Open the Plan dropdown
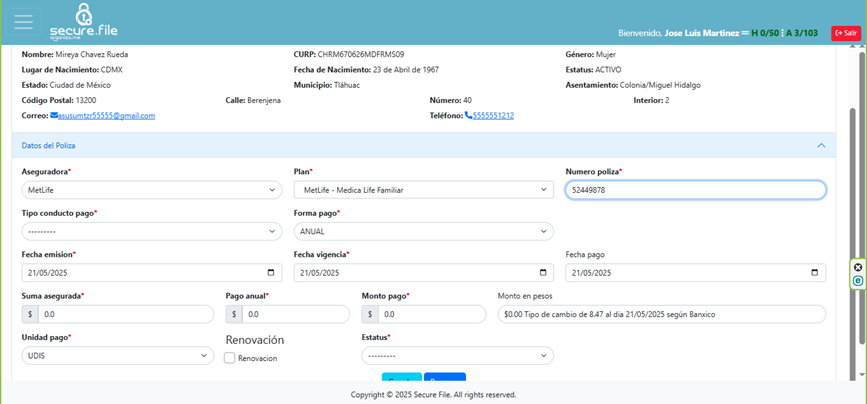 423,190
